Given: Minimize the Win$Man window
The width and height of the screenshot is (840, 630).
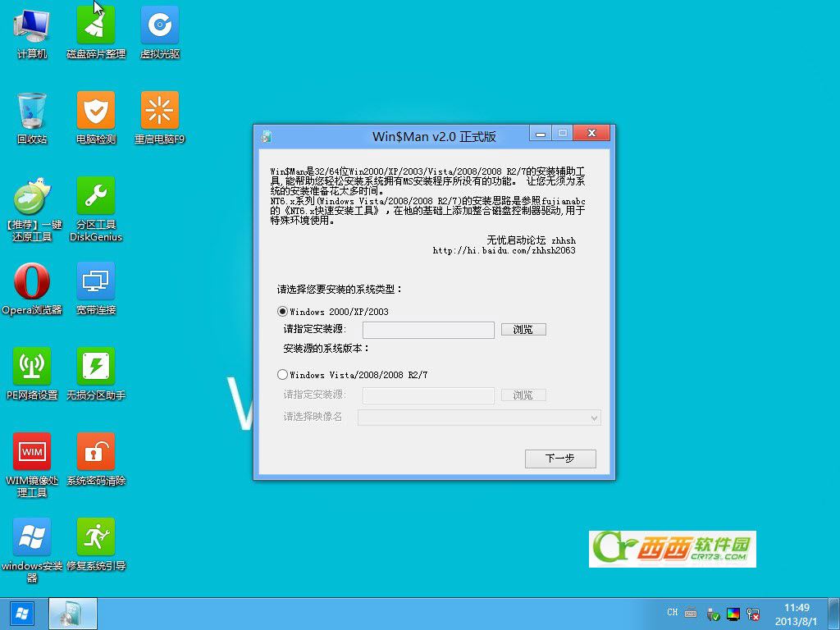Looking at the screenshot, I should coord(541,134).
